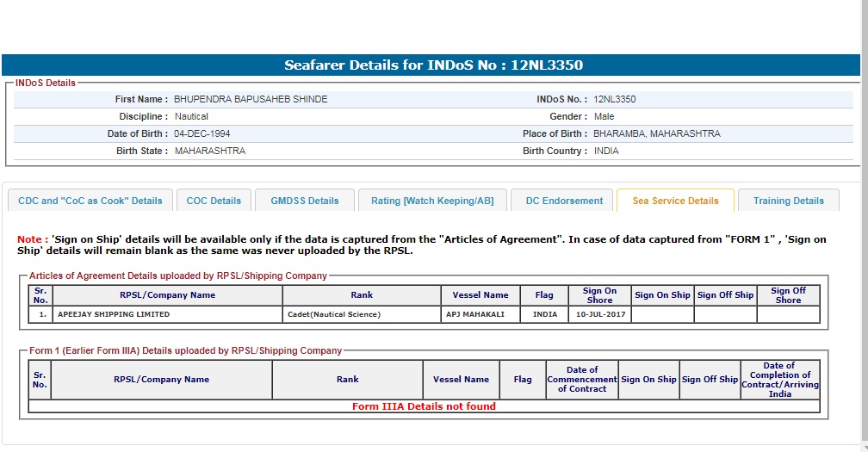Open the CDC and "CoC as Cook" Details tab
Viewport: 868px width, 452px height.
pos(90,201)
